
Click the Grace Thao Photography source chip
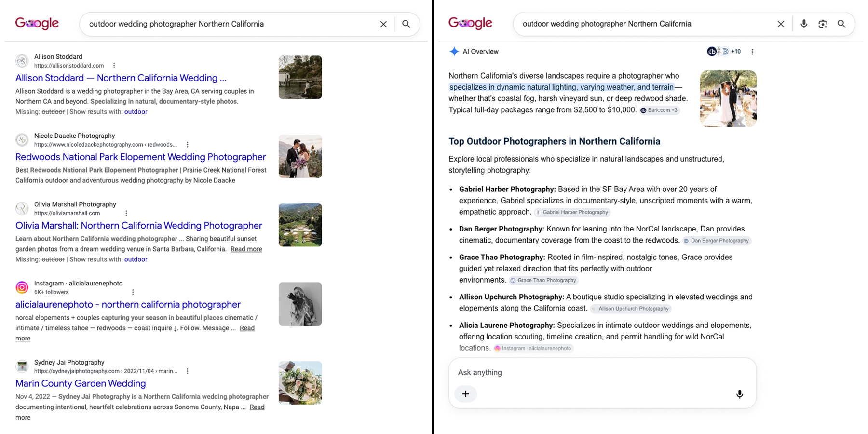543,280
